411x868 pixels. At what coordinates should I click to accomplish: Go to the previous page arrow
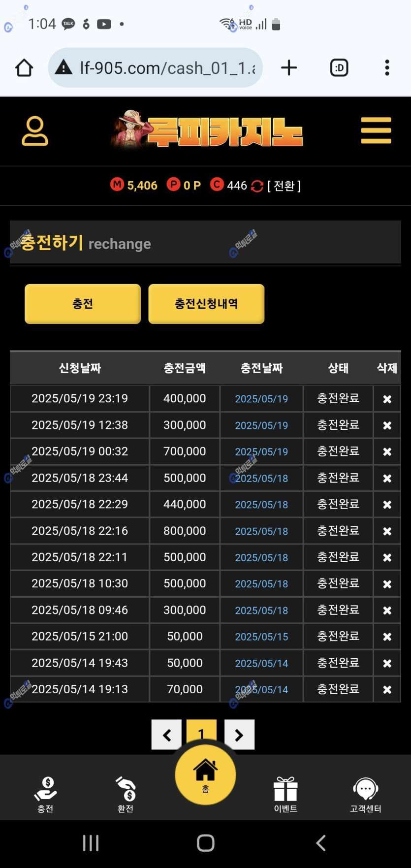[166, 735]
